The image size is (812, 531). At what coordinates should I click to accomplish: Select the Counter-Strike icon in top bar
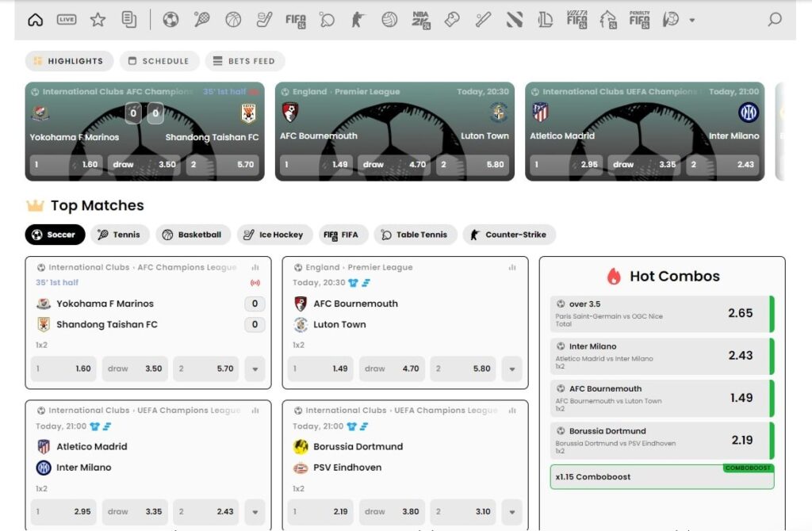pyautogui.click(x=358, y=20)
